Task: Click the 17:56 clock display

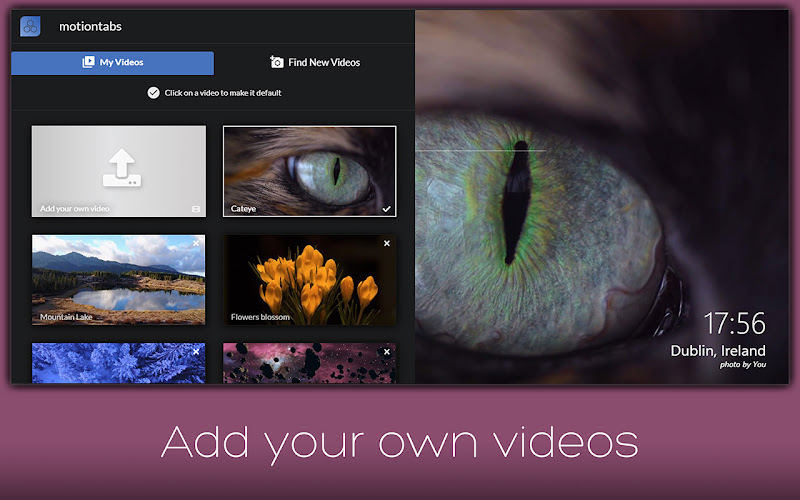Action: (x=735, y=323)
